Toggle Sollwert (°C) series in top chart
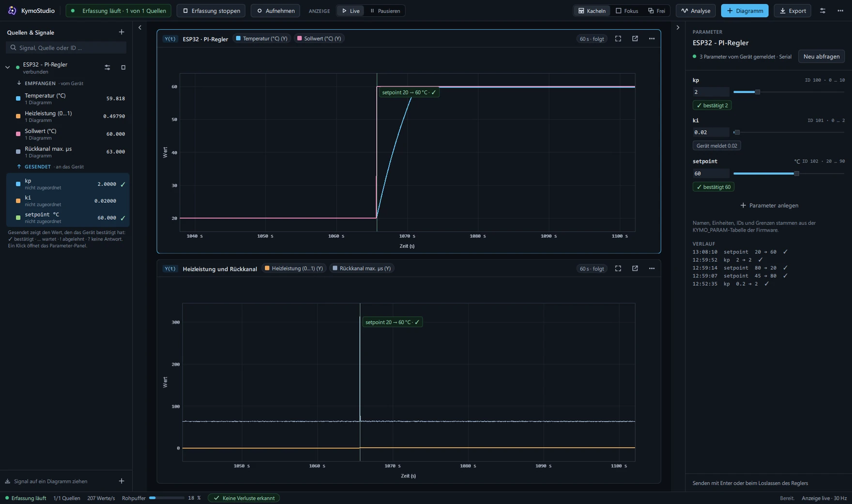This screenshot has width=852, height=504. [x=319, y=39]
